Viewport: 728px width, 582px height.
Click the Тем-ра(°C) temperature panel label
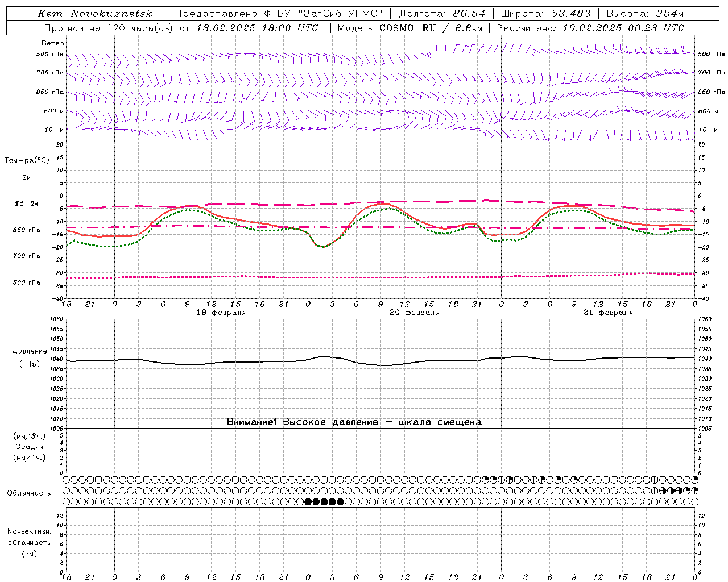coord(27,161)
